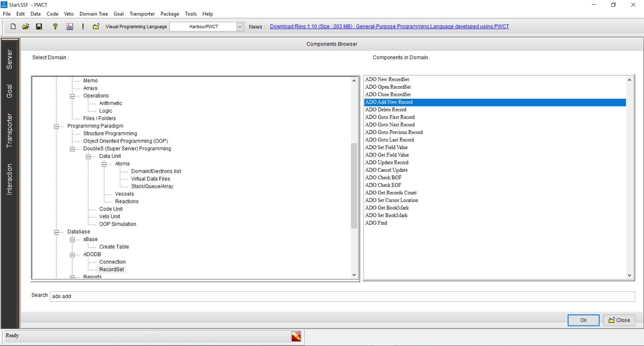The width and height of the screenshot is (644, 346).
Task: Select the Domain/Electrons list tree item
Action: click(x=156, y=171)
